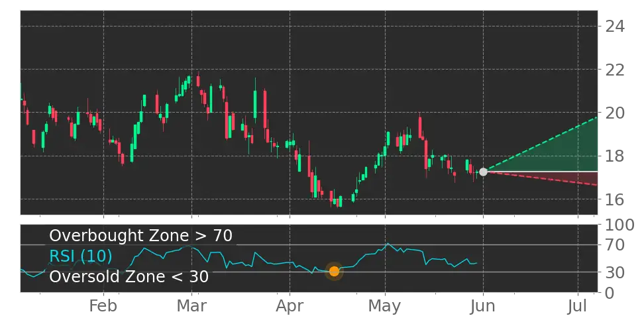Viewport: 644px width, 322px height.
Task: Click the RSI axis value 30
Action: pos(615,272)
